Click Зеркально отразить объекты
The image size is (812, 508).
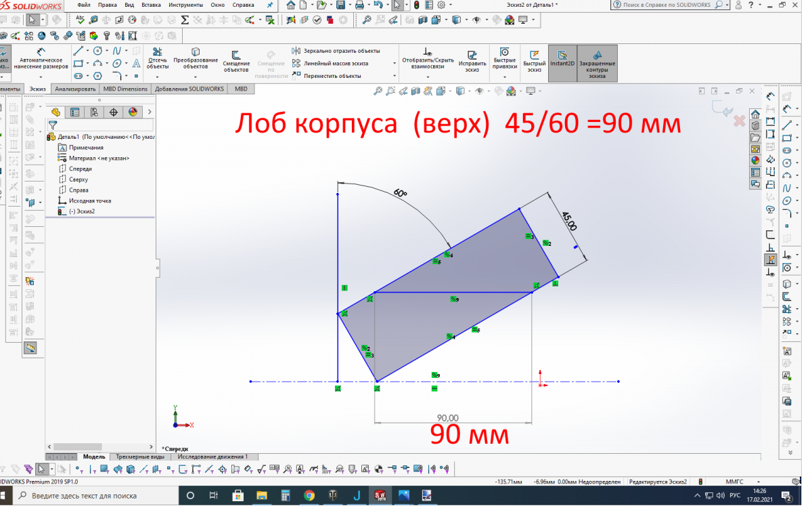[336, 51]
